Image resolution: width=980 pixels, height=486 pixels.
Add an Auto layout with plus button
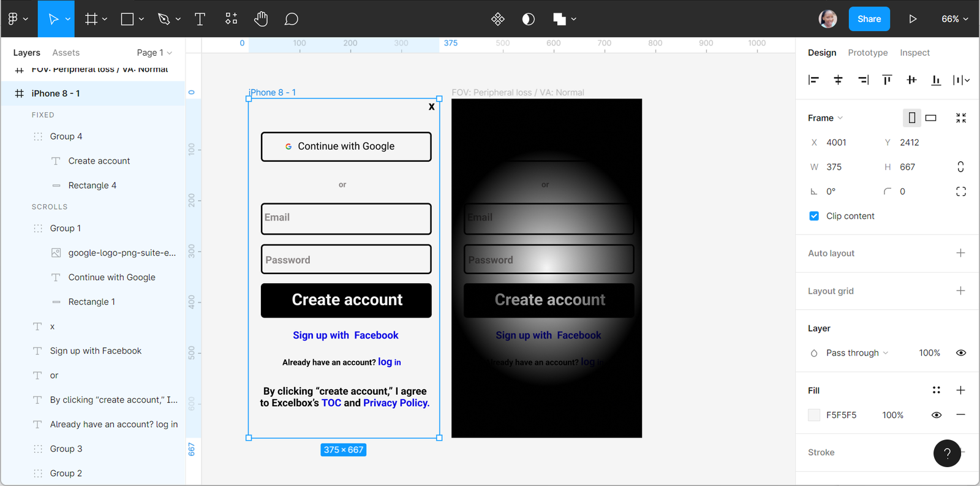[960, 253]
